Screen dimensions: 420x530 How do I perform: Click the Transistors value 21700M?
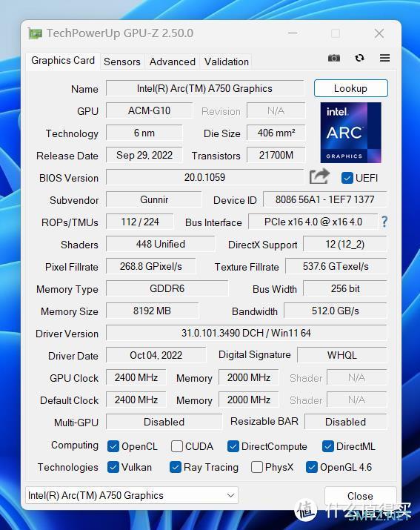click(x=276, y=155)
